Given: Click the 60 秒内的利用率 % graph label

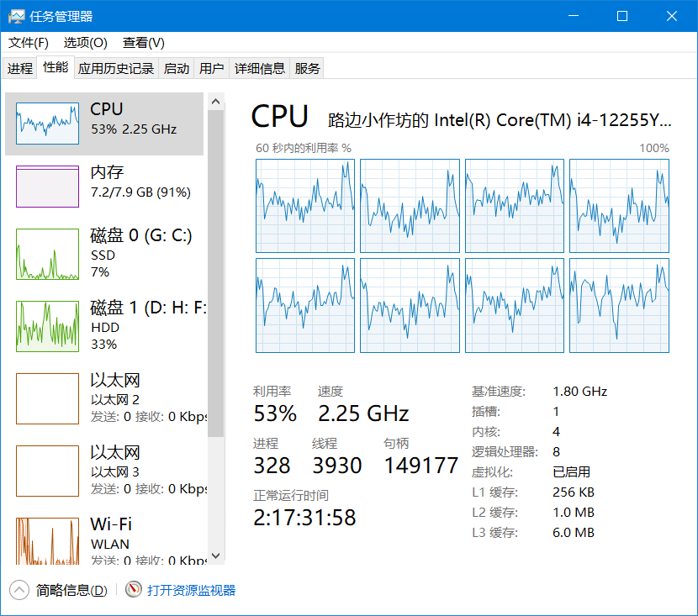Looking at the screenshot, I should (304, 148).
